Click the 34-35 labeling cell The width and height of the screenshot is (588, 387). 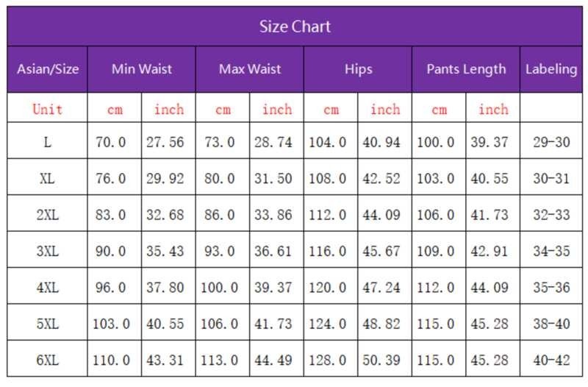(x=551, y=251)
